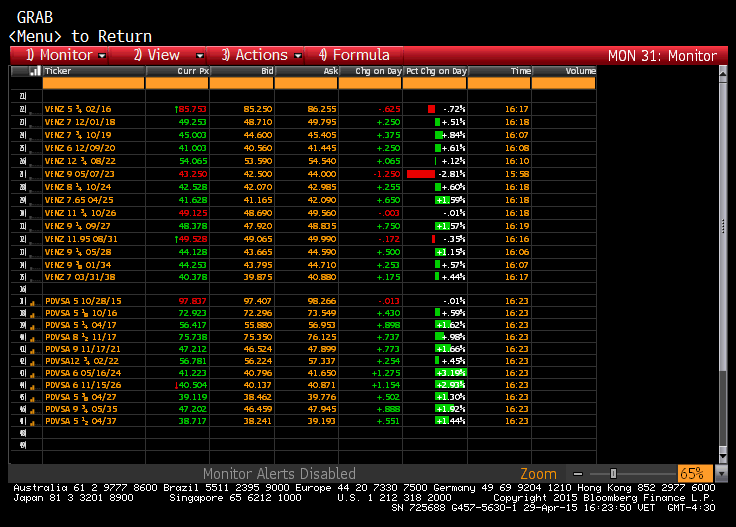Sort by the Pct Chg on Day column header
The height and width of the screenshot is (527, 736).
point(435,71)
